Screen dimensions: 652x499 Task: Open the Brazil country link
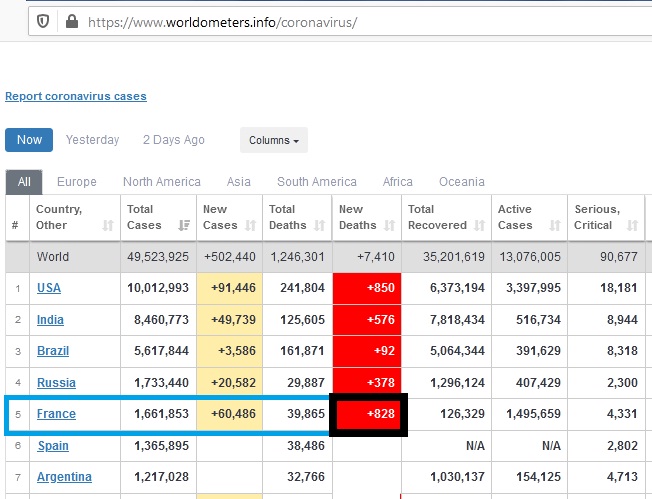tap(53, 351)
